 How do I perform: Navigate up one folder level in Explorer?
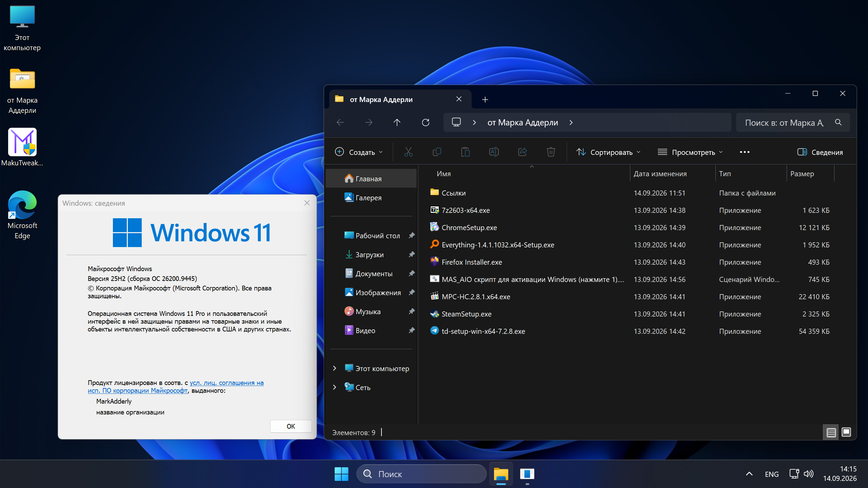[x=397, y=122]
